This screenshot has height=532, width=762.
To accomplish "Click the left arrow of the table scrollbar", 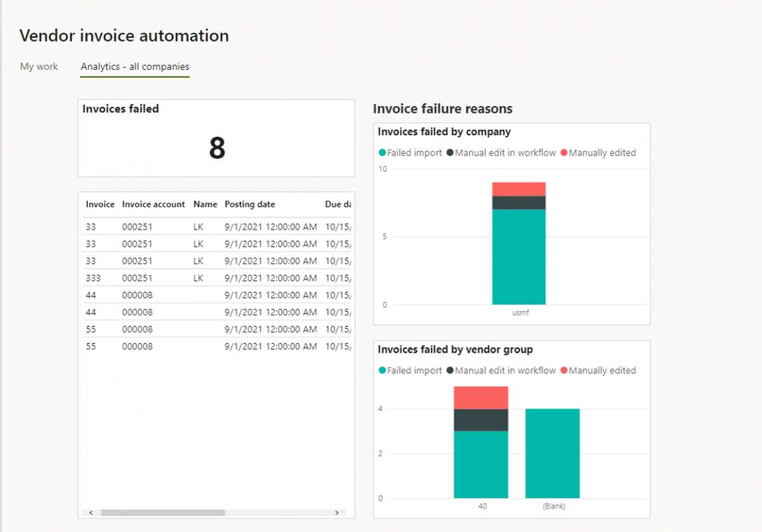I will [x=91, y=512].
